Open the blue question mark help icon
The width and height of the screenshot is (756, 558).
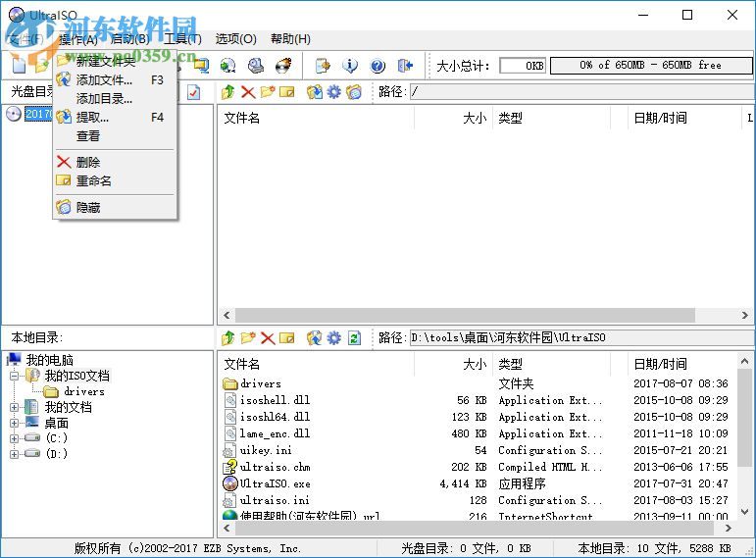(378, 65)
